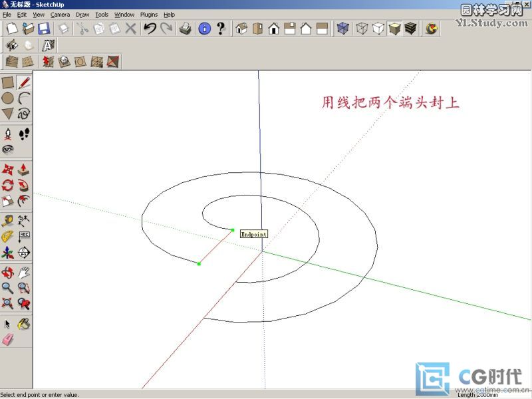Select the Axes tool
The image size is (532, 399).
(x=7, y=253)
